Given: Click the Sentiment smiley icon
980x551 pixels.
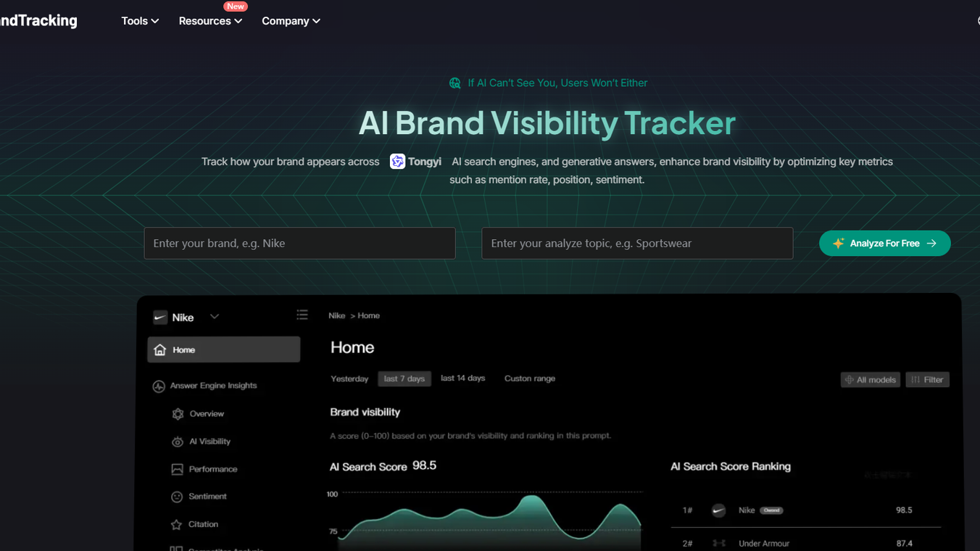Looking at the screenshot, I should [x=178, y=496].
